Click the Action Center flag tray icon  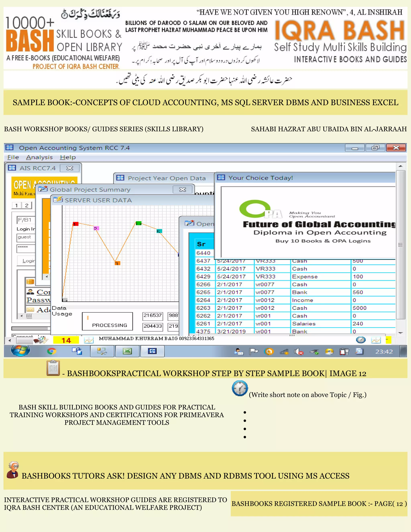pyautogui.click(x=254, y=352)
